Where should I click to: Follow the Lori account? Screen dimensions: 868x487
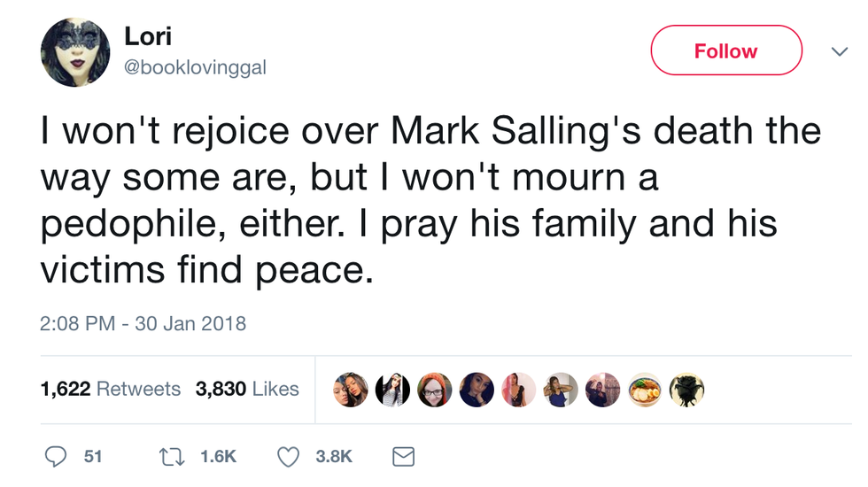725,51
